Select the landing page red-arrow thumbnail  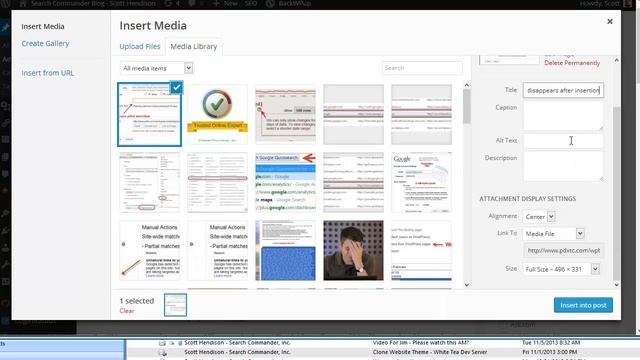coord(421,250)
